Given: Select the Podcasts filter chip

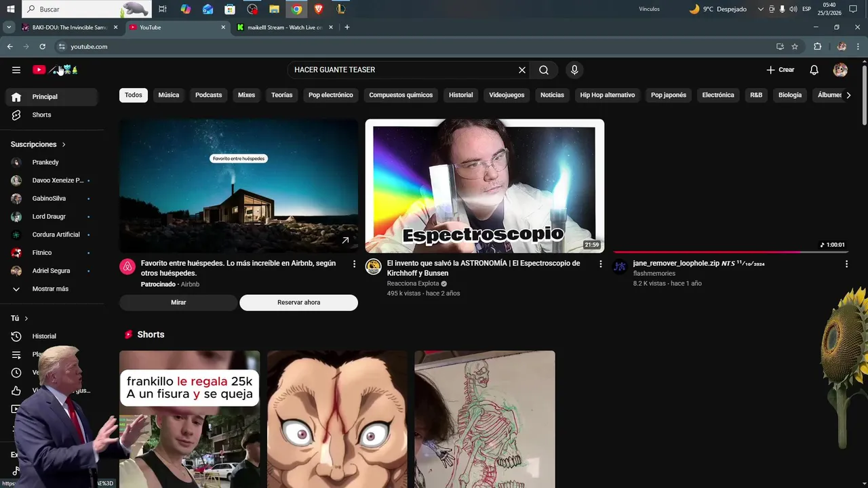Looking at the screenshot, I should [208, 95].
